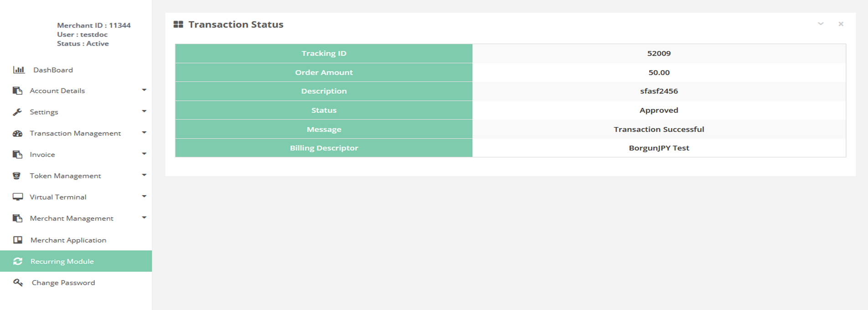Click the Transaction Status grid icon
Viewport: 868px width, 310px height.
pos(178,25)
